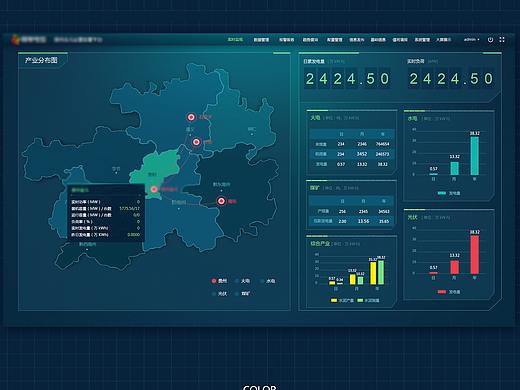Click the red marker just below 遵义

[x=196, y=142]
